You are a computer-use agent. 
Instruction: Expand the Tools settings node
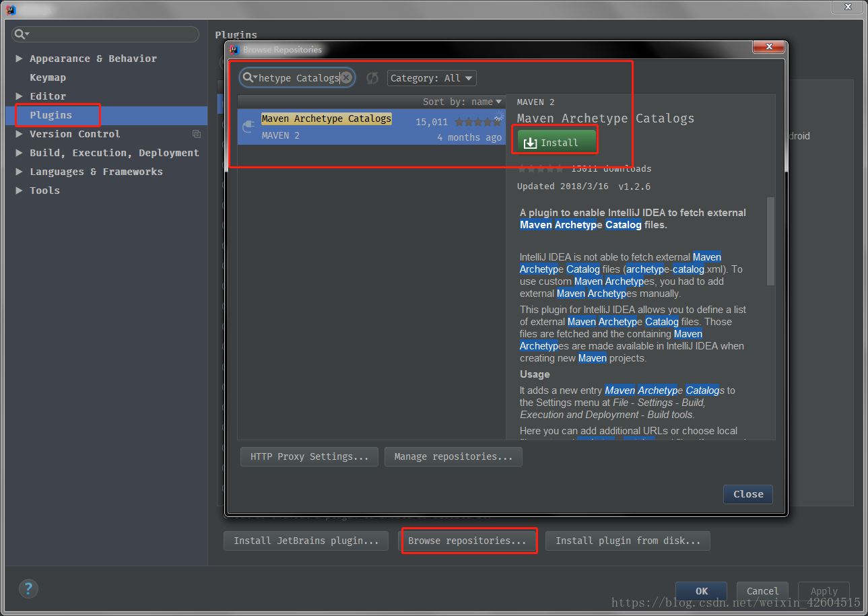[19, 191]
